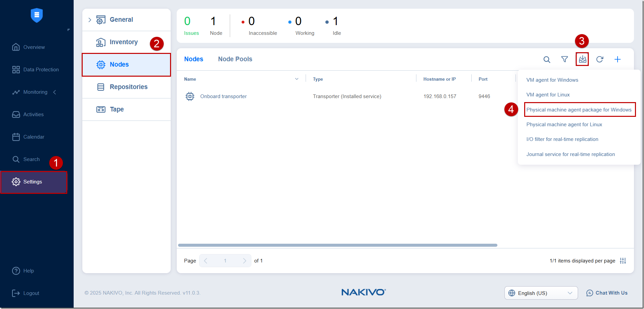Select I/O filter for real-time replication

[x=562, y=139]
